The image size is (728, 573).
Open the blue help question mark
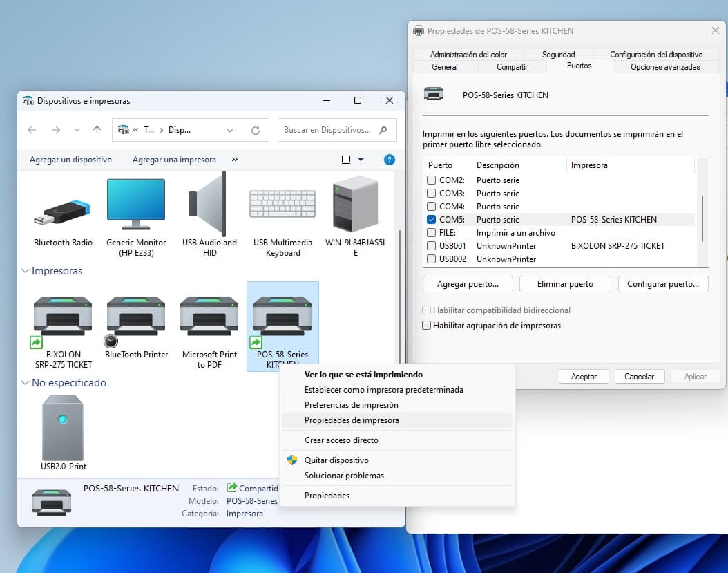390,160
